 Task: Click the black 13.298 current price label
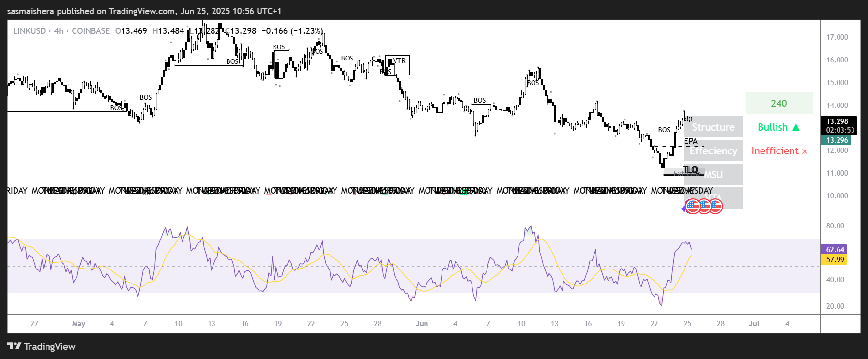[838, 121]
